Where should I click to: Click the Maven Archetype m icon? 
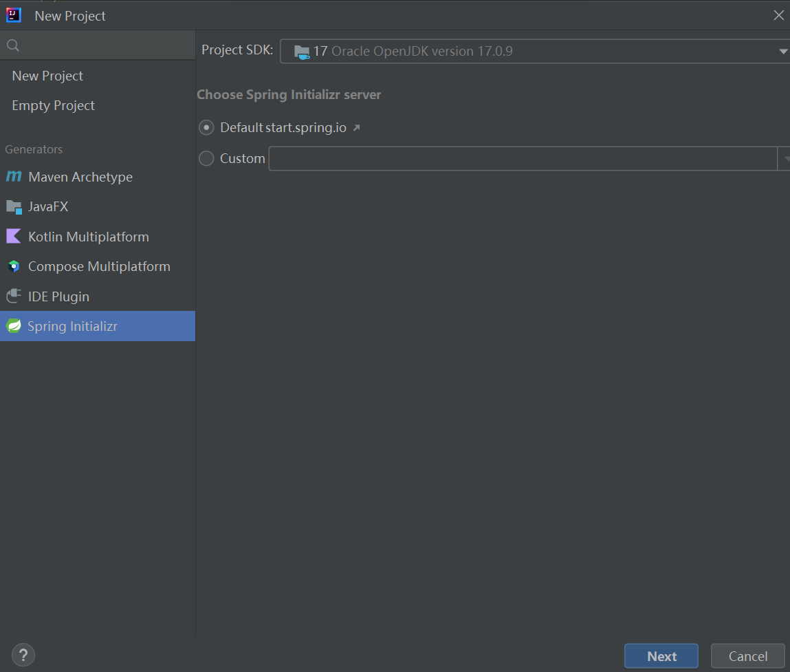(14, 177)
